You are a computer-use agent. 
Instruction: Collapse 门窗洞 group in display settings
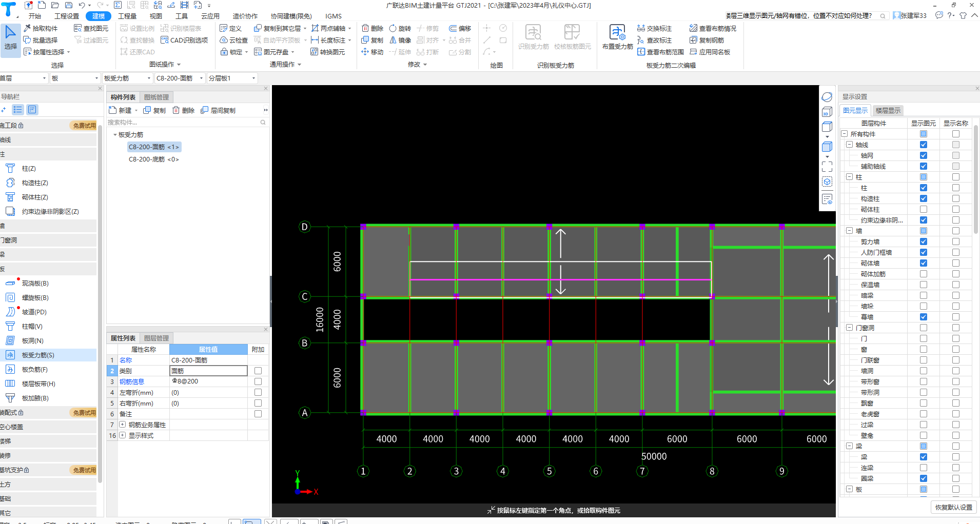click(x=849, y=328)
